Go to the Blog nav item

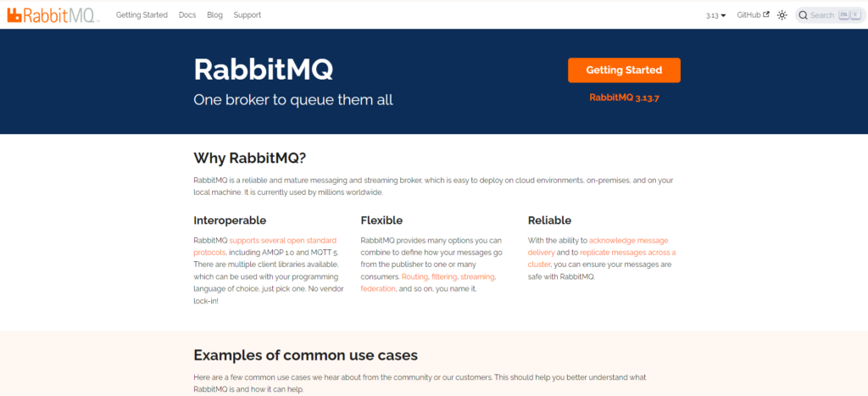coord(214,15)
